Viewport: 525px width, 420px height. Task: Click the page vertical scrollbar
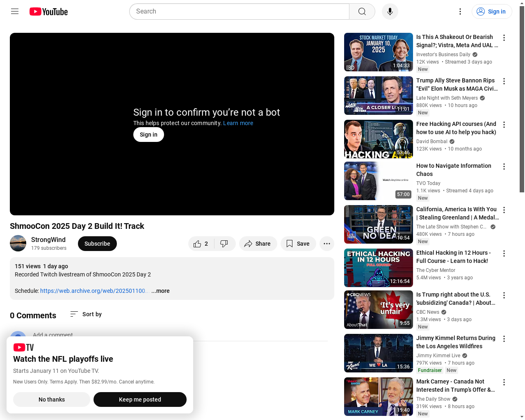click(x=522, y=98)
